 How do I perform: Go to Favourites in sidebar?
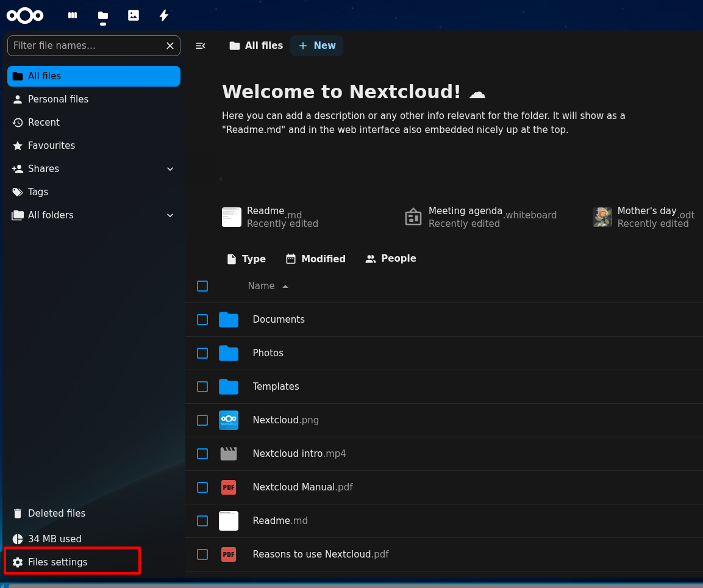pos(52,146)
